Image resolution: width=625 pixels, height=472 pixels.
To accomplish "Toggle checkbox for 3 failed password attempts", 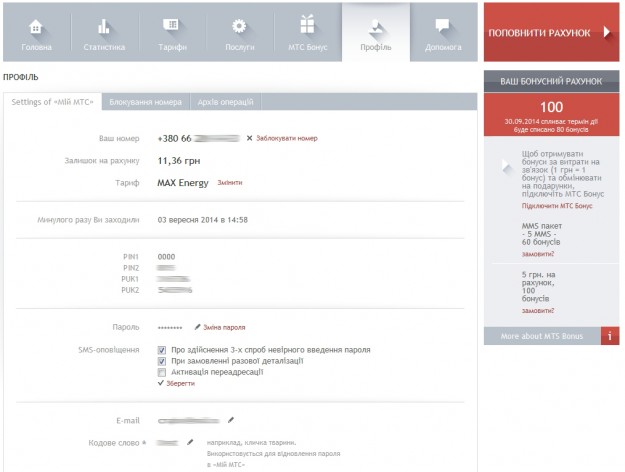I will click(162, 350).
